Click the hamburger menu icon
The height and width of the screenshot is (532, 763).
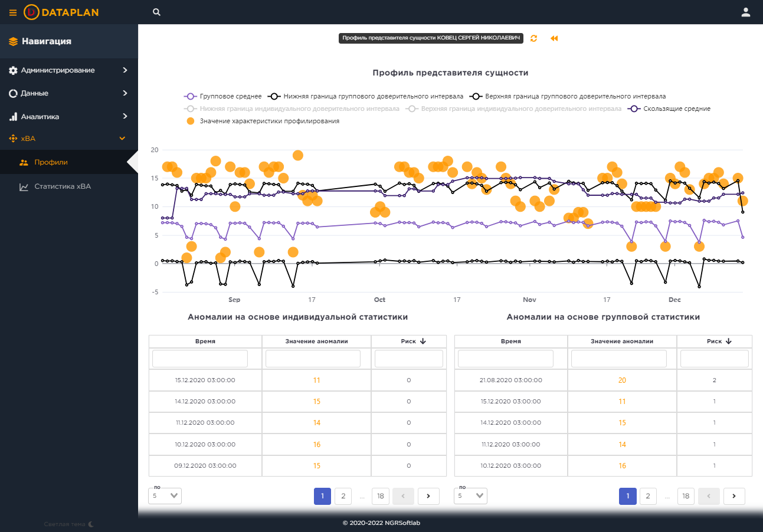tap(13, 12)
